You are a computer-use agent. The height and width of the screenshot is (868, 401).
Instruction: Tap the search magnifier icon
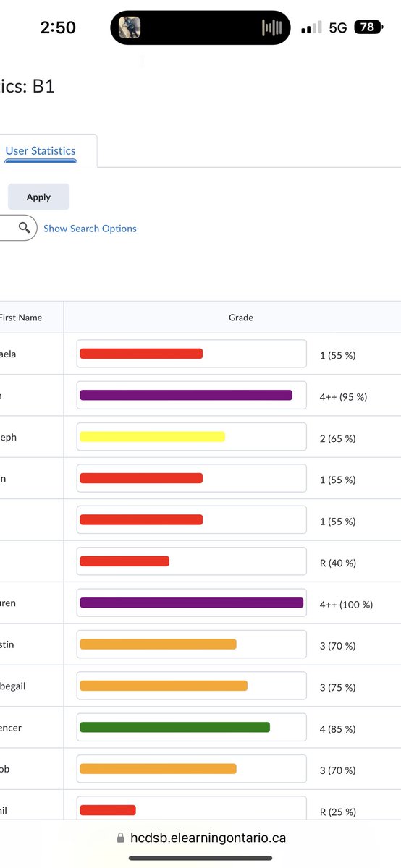coord(25,228)
